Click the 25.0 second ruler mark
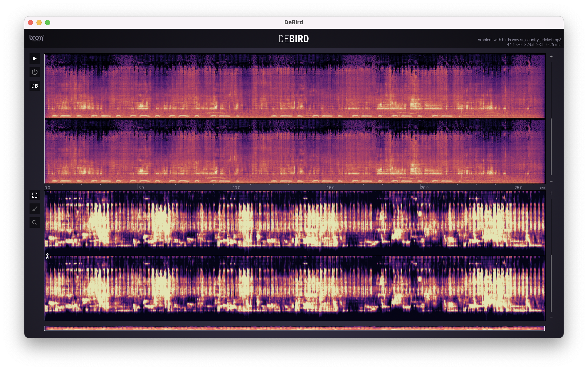The image size is (588, 370). 518,187
